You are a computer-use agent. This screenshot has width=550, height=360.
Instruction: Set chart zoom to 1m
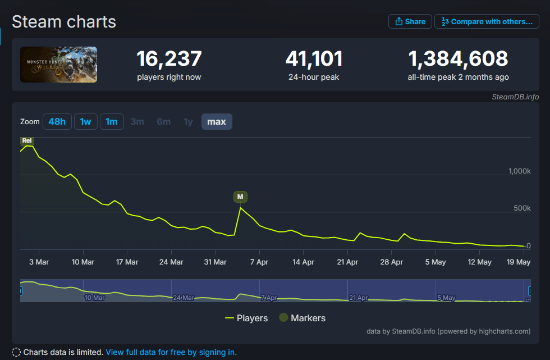pos(112,122)
